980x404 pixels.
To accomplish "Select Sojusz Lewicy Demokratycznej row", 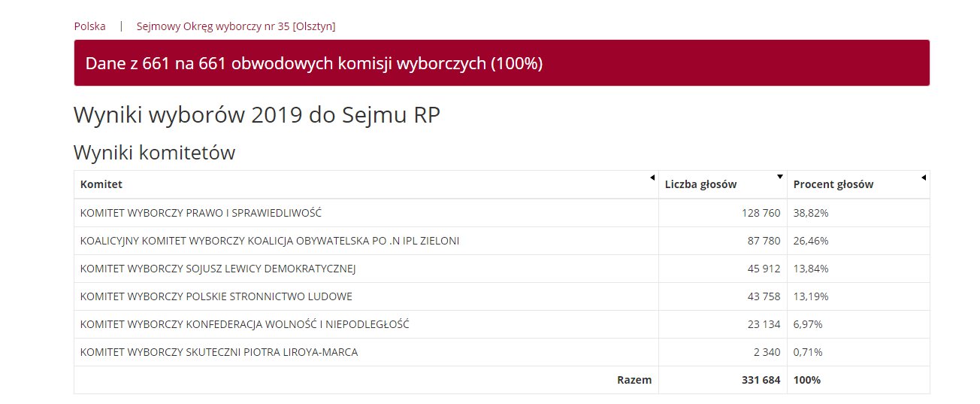I will (501, 269).
